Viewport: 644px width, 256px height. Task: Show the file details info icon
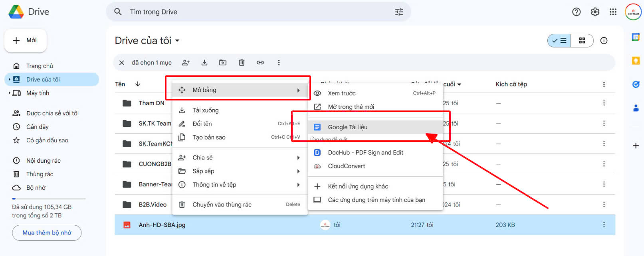(604, 41)
